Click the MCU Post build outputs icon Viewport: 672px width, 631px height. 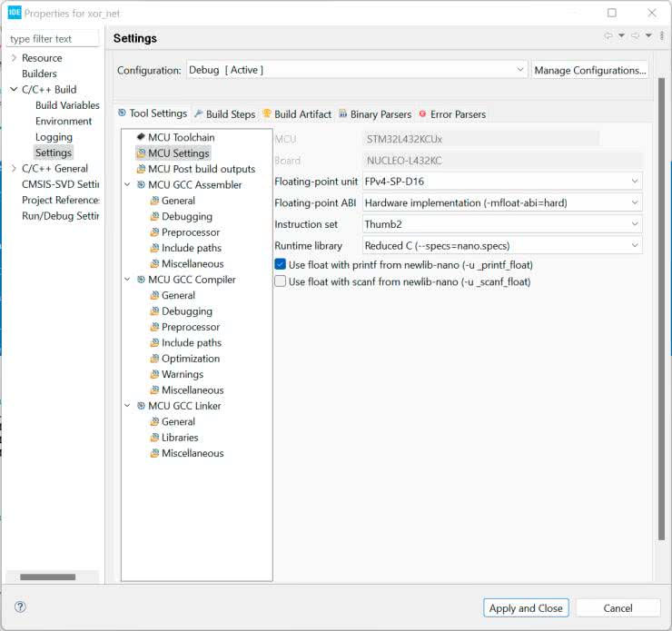tap(141, 169)
